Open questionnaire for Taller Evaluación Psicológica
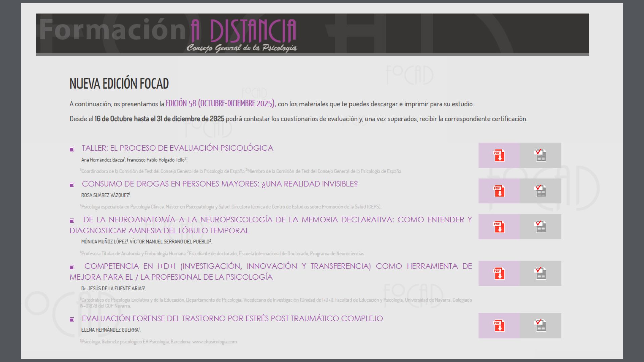Image resolution: width=644 pixels, height=362 pixels. pos(540,156)
